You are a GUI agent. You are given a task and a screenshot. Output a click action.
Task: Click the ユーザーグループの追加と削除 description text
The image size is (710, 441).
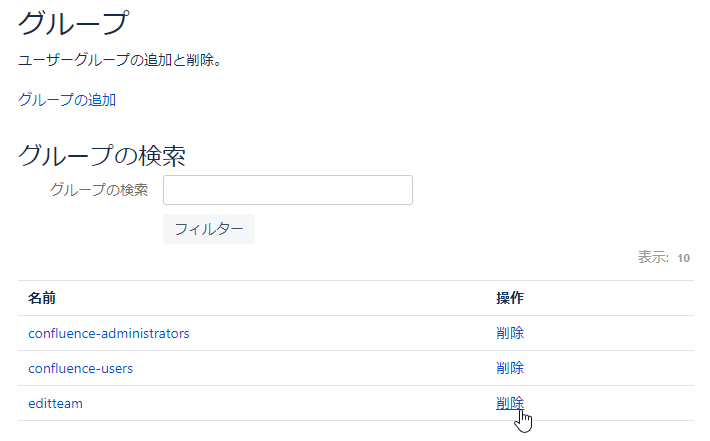(120, 61)
